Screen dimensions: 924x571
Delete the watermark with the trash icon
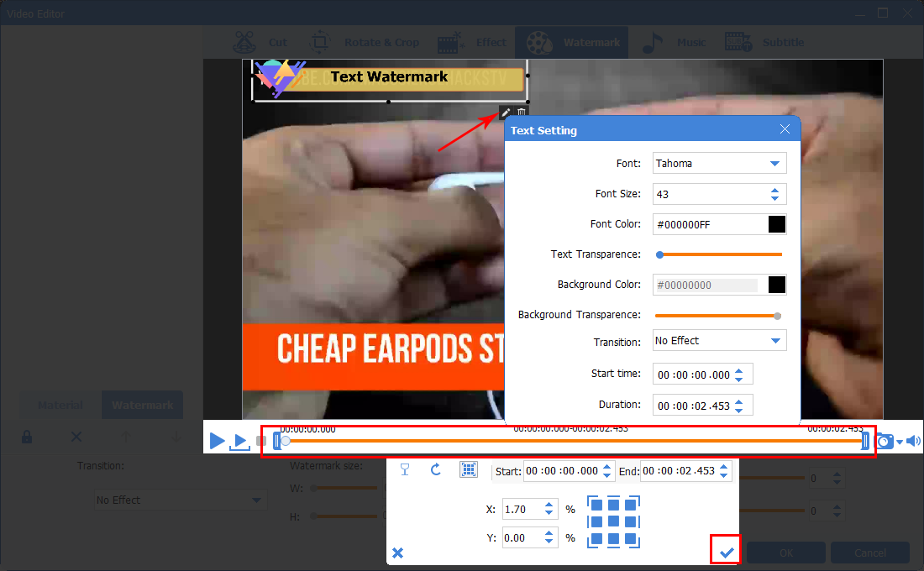coord(522,113)
